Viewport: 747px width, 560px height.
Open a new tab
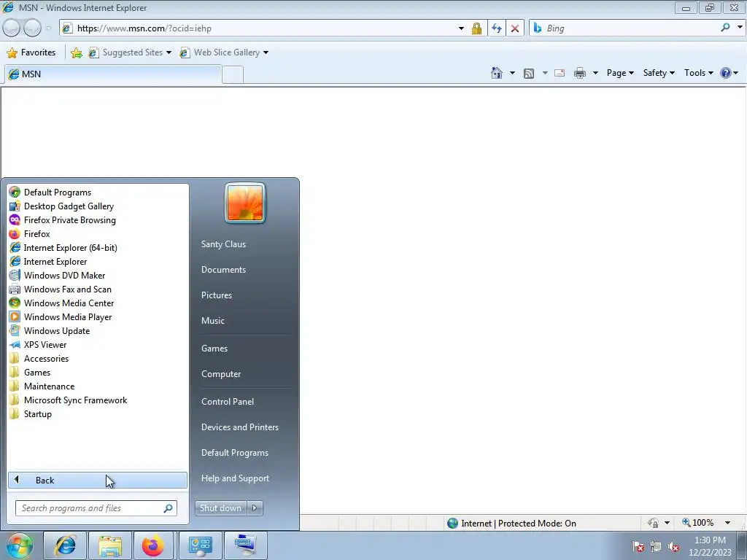click(x=233, y=75)
